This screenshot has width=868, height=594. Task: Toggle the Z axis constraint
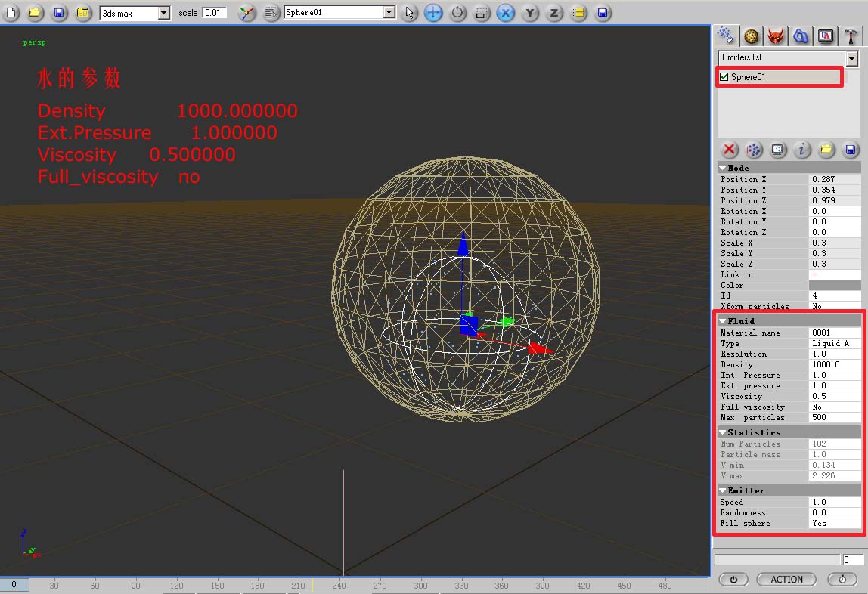pos(554,12)
